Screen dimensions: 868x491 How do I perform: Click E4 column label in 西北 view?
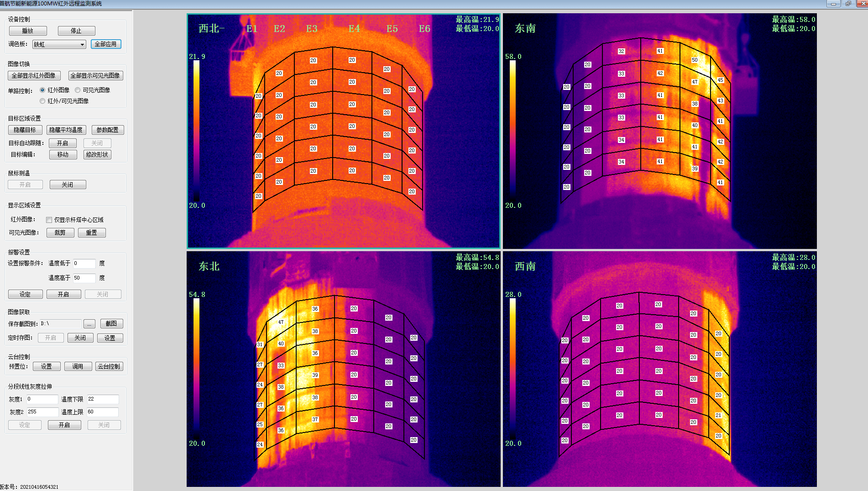pyautogui.click(x=354, y=29)
